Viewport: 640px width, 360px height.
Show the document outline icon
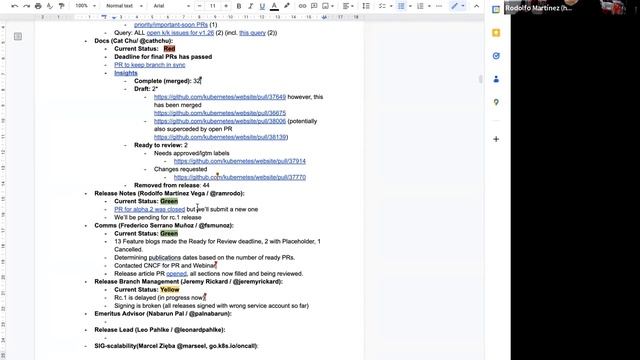click(x=18, y=37)
